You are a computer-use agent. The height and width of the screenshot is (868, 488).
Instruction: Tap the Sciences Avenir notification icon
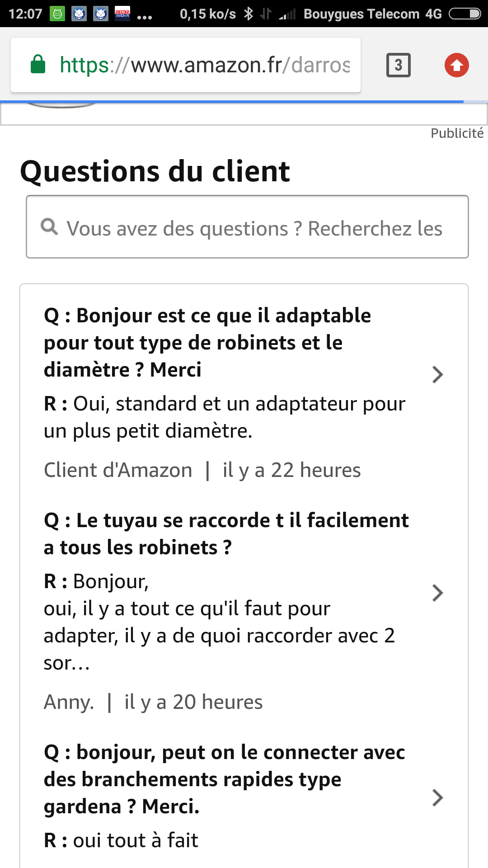[x=122, y=14]
